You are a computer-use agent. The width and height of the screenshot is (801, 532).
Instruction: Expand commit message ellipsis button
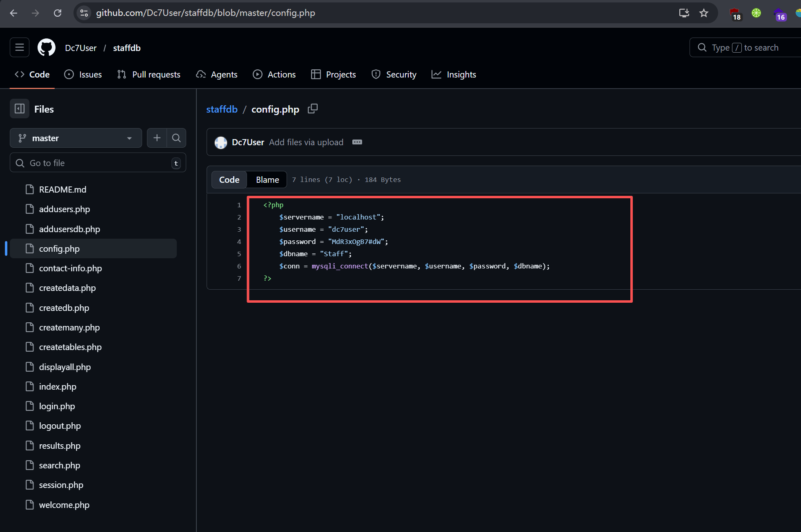tap(357, 142)
